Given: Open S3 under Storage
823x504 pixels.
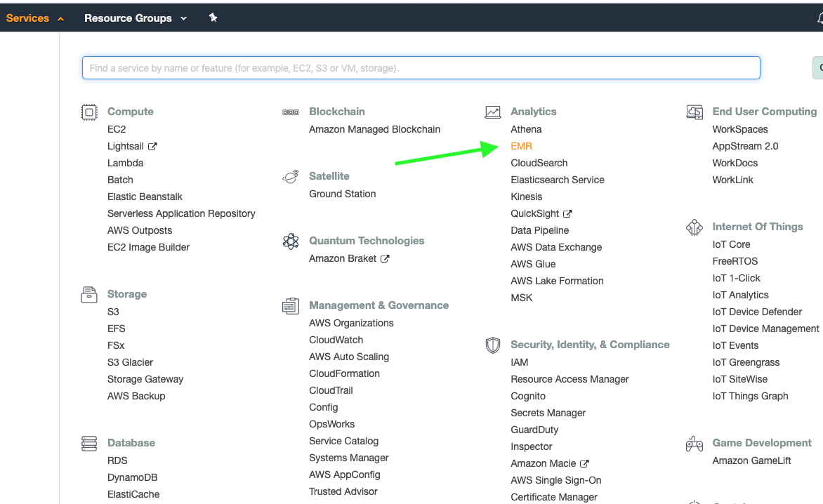Looking at the screenshot, I should (x=113, y=312).
